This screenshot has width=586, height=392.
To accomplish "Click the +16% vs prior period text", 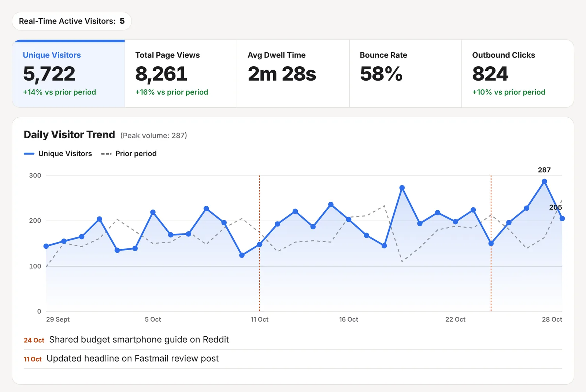I will (172, 92).
